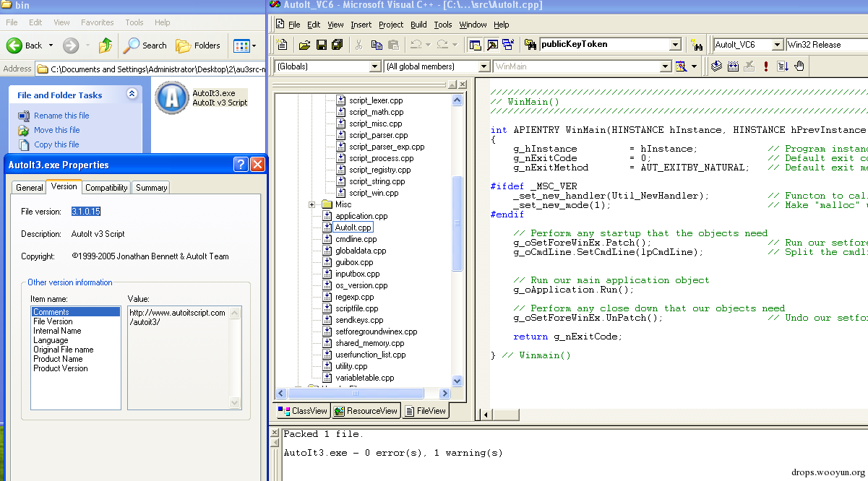This screenshot has width=868, height=481.
Task: Switch to the ClassView tab
Action: tap(302, 410)
